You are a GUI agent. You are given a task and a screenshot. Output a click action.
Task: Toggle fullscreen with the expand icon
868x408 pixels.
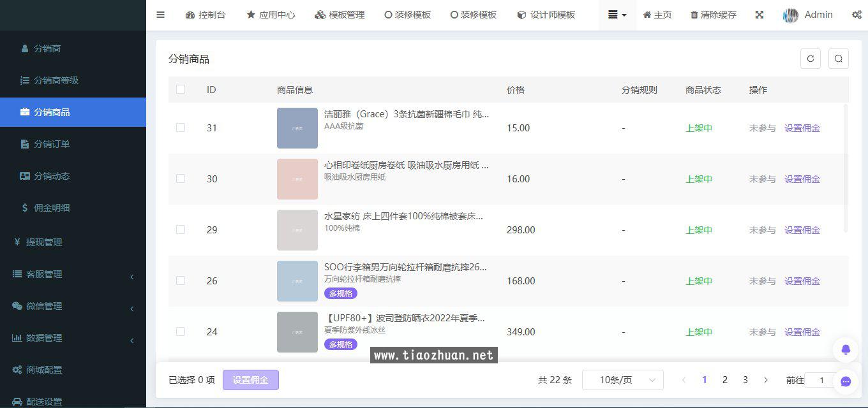(x=759, y=15)
